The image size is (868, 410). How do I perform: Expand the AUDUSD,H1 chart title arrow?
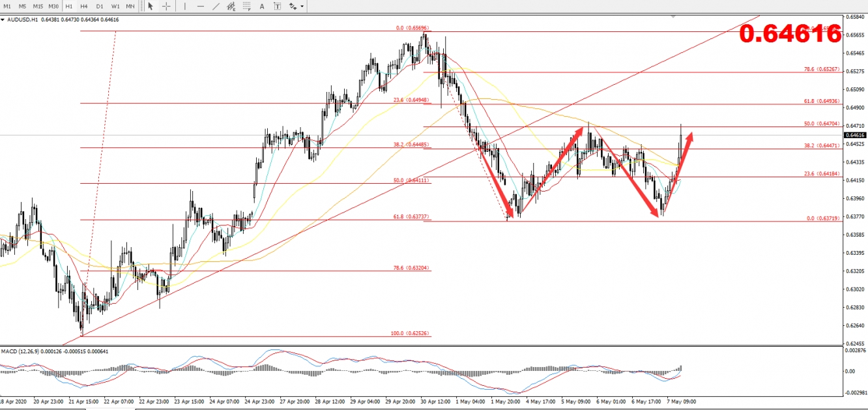(x=3, y=20)
